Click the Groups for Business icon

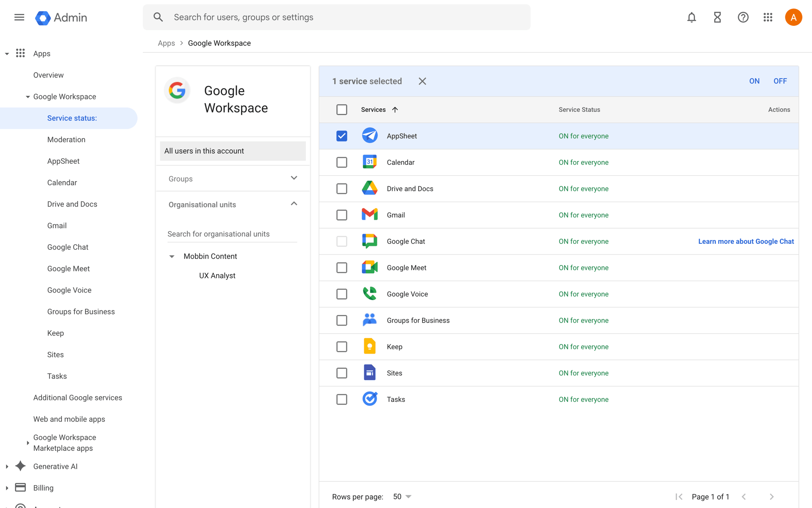click(370, 320)
